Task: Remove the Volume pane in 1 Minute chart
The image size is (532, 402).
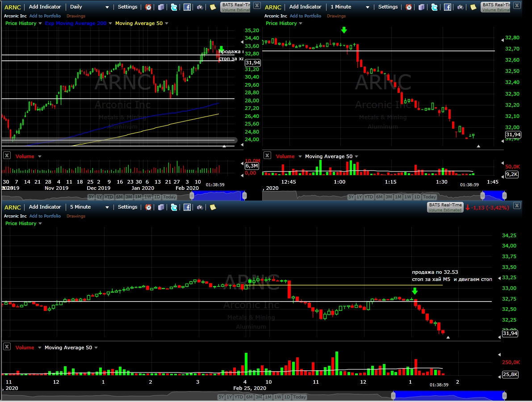Action: coord(268,155)
